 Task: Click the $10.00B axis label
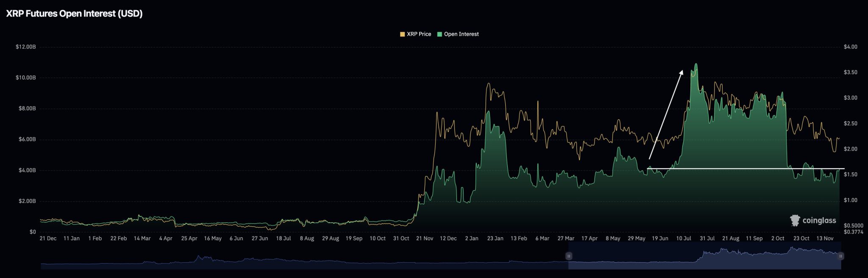click(26, 78)
